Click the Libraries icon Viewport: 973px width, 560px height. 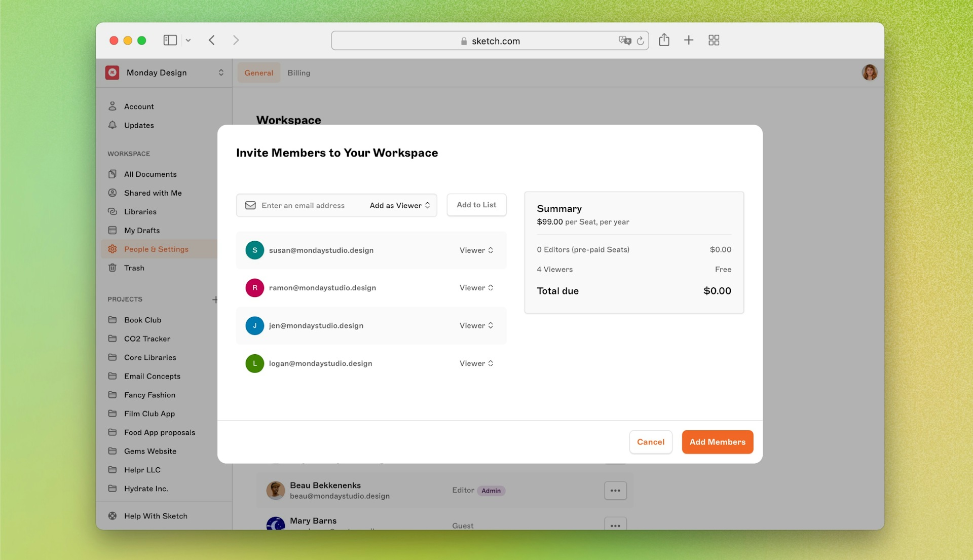(x=113, y=211)
